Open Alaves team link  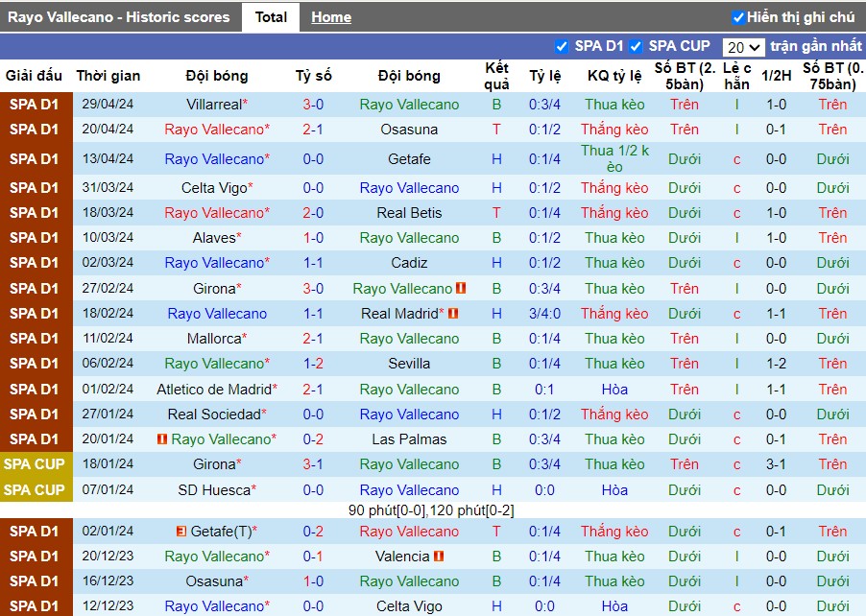(214, 238)
